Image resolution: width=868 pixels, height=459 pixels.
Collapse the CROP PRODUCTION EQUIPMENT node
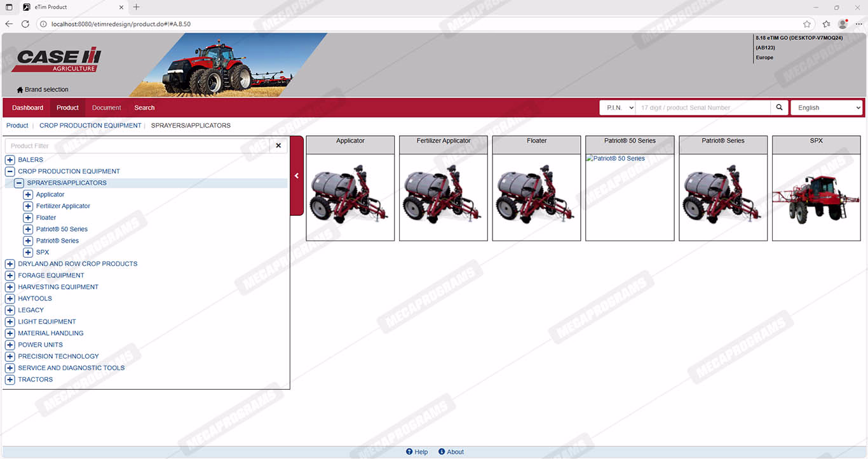tap(10, 171)
